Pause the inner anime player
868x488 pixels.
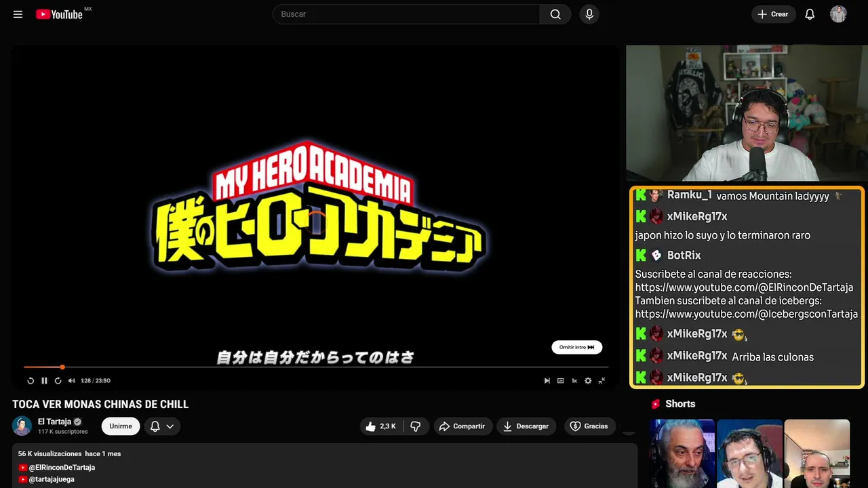(44, 381)
